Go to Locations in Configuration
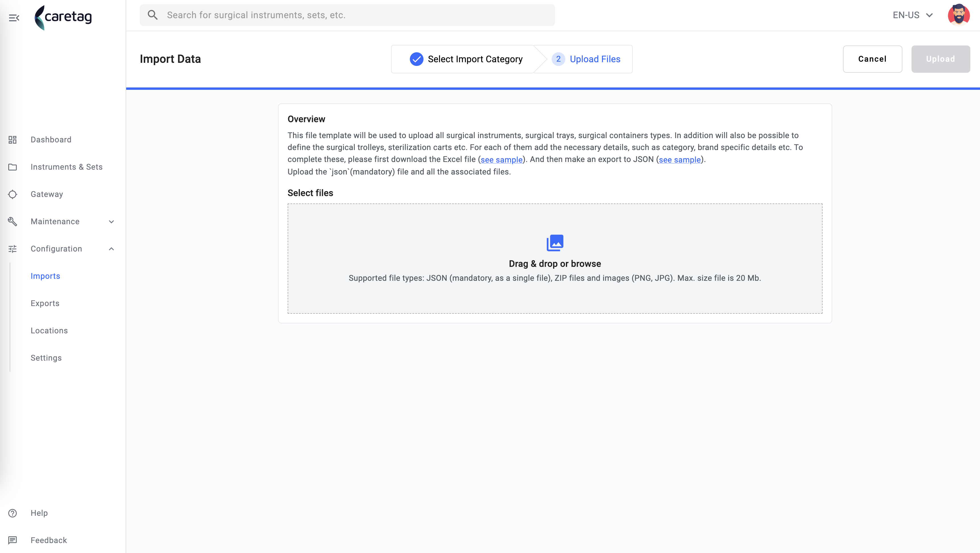The height and width of the screenshot is (553, 980). pos(49,330)
